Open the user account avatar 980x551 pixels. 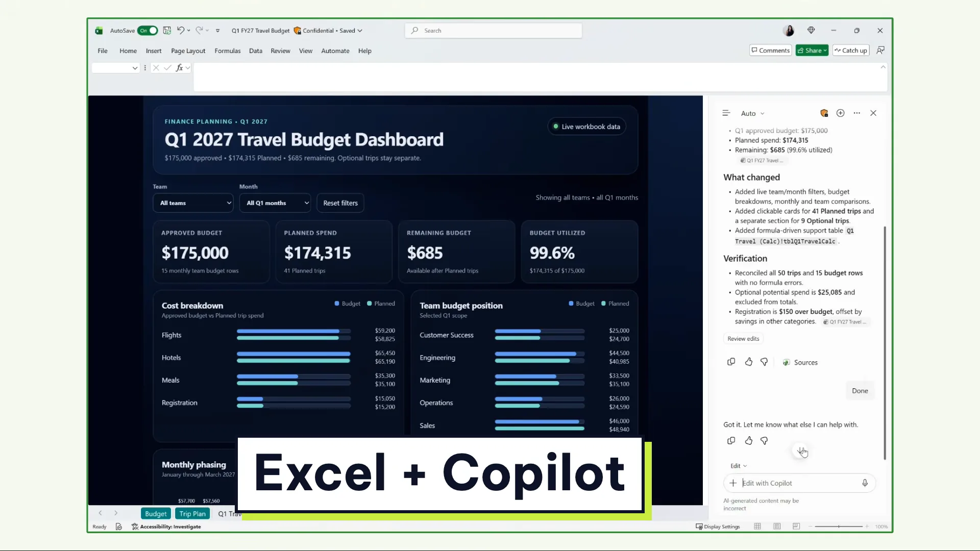(789, 31)
